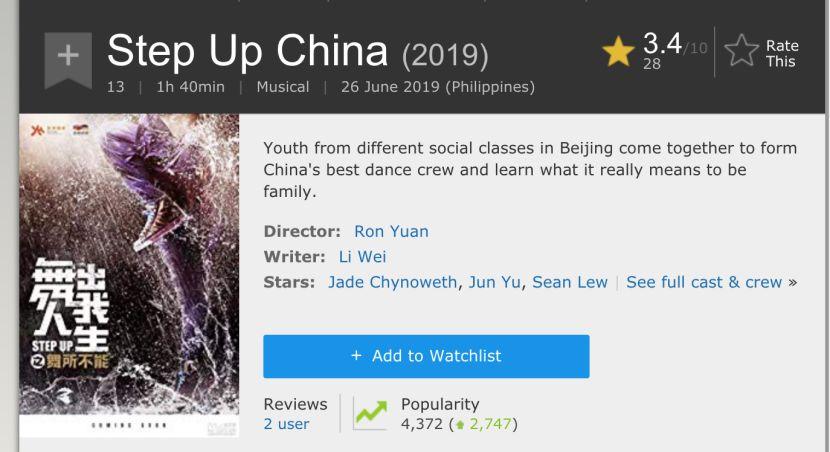Image resolution: width=830 pixels, height=452 pixels.
Task: Open the Step Up China poster
Action: coord(130,275)
